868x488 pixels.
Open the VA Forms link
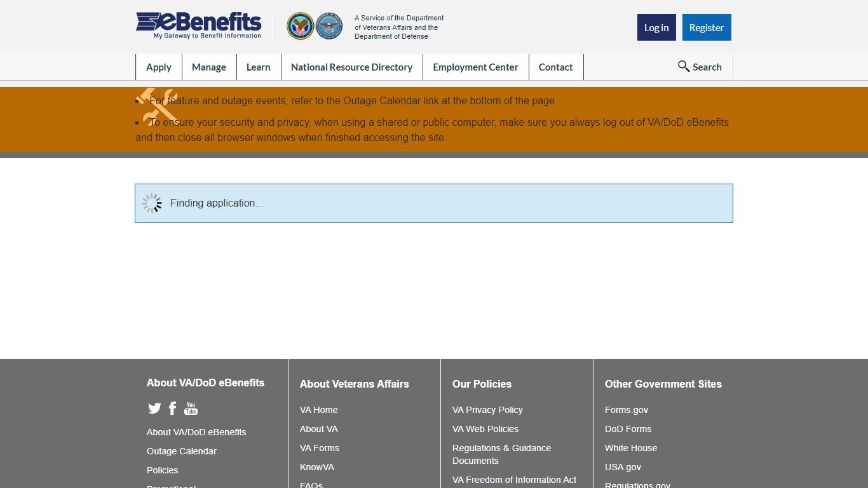click(x=320, y=448)
